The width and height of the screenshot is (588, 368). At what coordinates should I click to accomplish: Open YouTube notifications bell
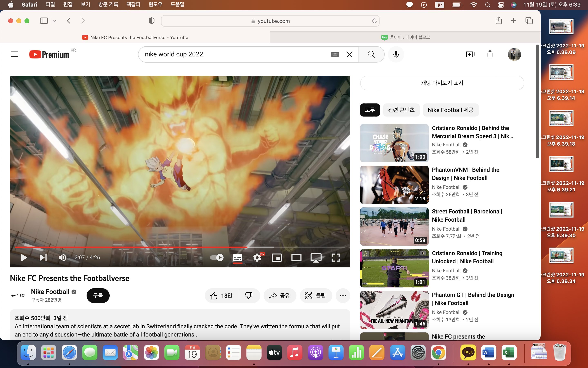(x=490, y=54)
